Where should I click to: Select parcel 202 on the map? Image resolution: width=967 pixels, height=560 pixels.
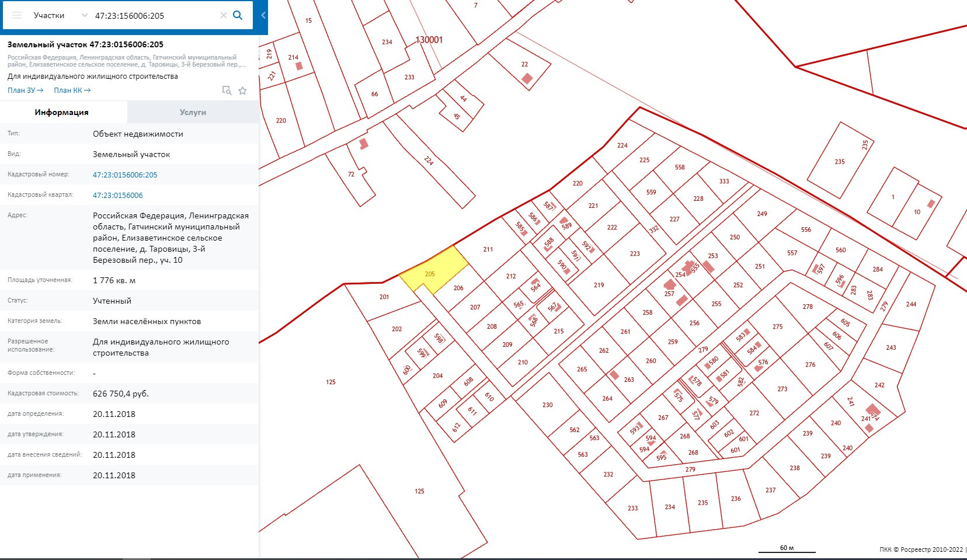(x=397, y=329)
